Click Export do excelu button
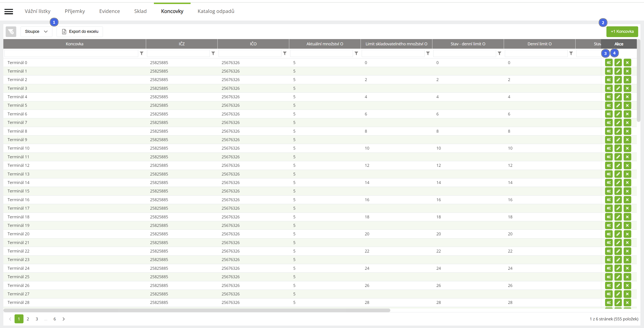 [80, 31]
